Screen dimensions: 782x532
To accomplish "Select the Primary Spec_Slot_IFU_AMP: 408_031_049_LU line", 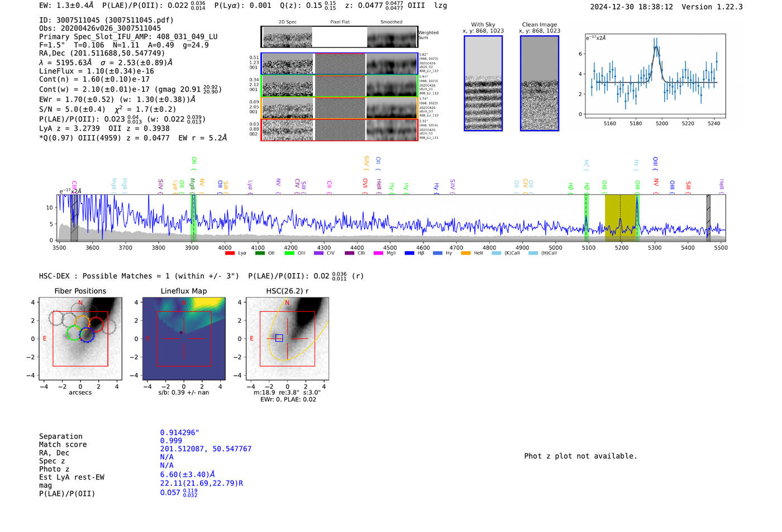I will click(128, 37).
